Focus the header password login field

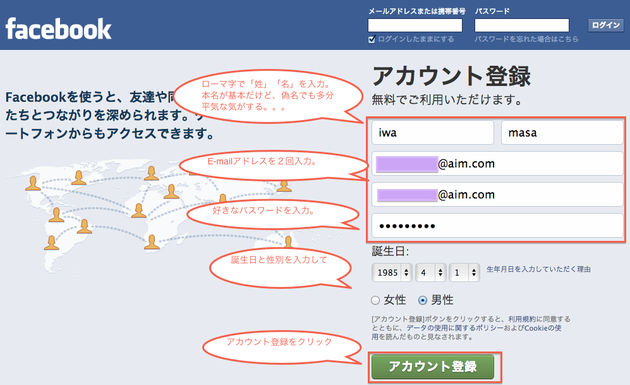pos(522,25)
